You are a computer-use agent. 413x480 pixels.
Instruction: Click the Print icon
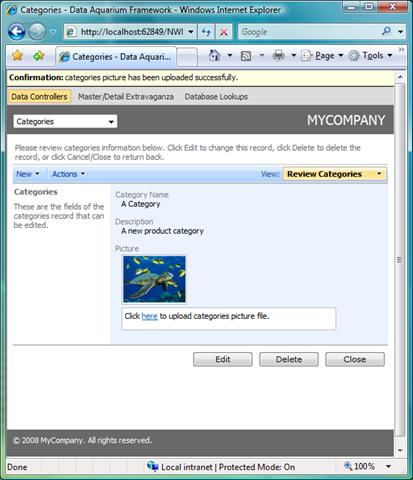[x=279, y=55]
